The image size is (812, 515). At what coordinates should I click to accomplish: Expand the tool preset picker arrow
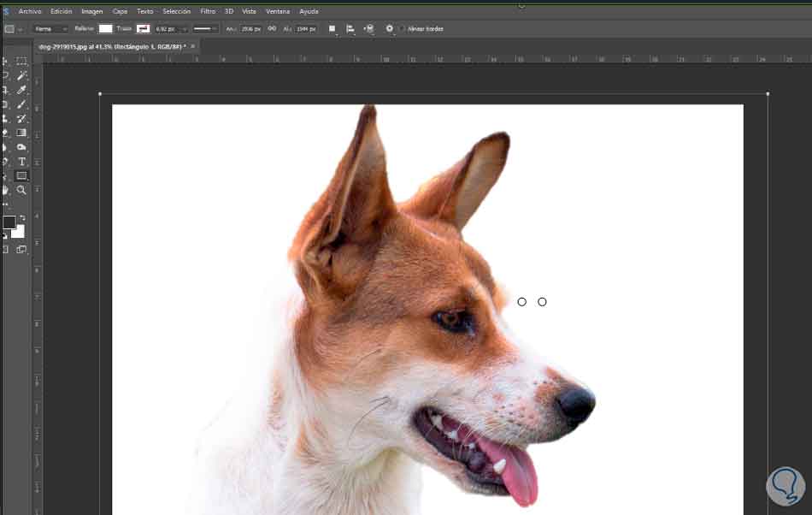[x=20, y=30]
